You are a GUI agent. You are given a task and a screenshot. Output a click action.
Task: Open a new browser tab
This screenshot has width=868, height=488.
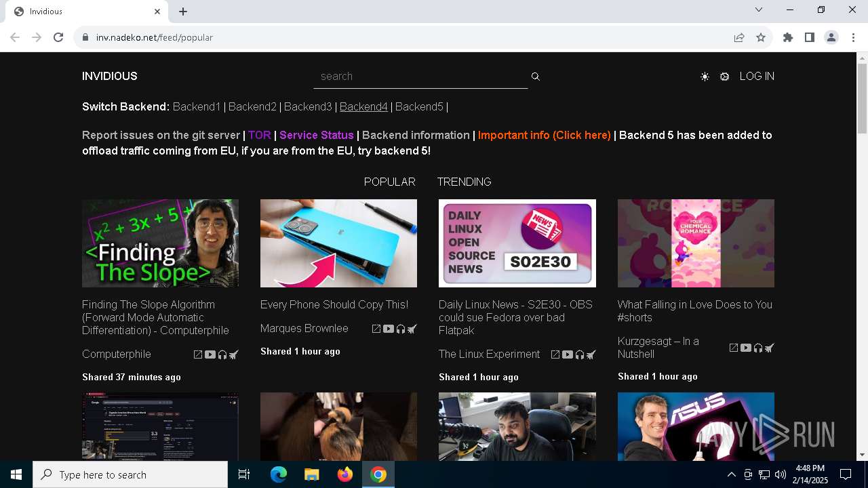(x=183, y=12)
